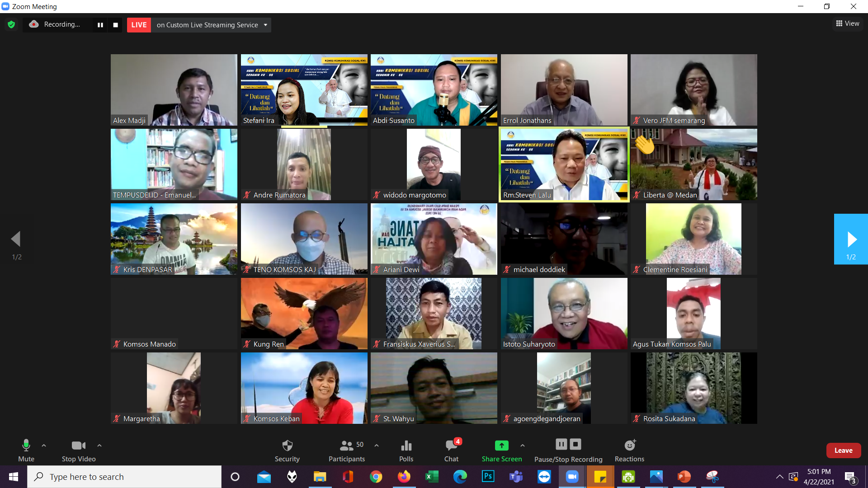Click the green encryption shield icon

point(11,24)
